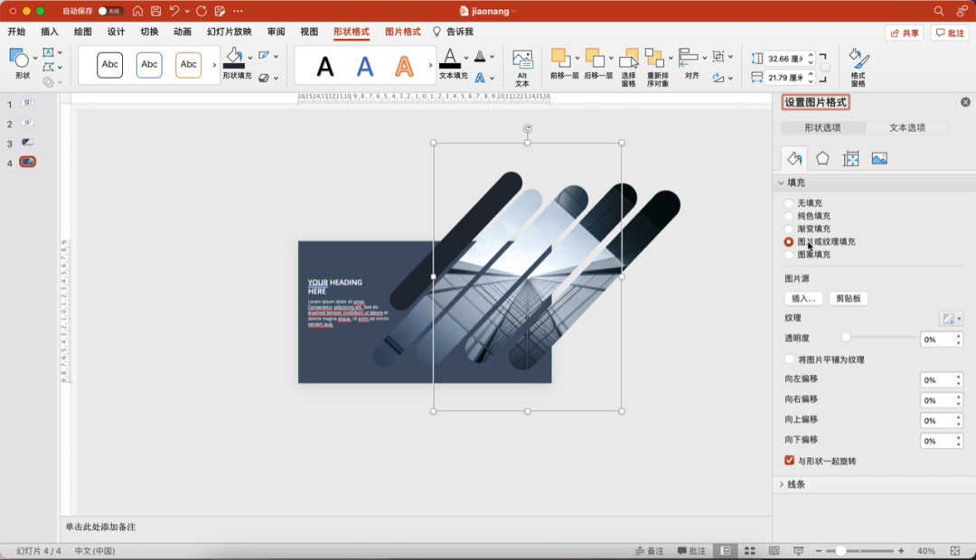Select the Solid Fill radio option
976x560 pixels.
pyautogui.click(x=789, y=216)
